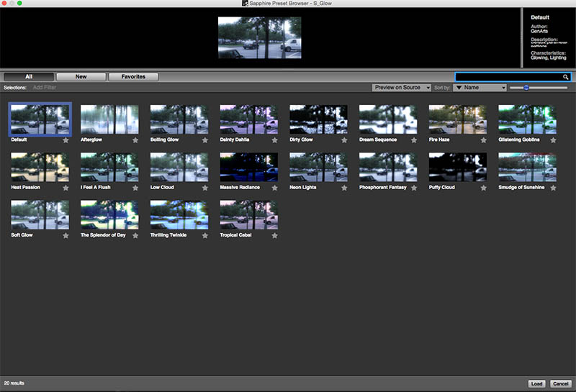Image resolution: width=576 pixels, height=392 pixels.
Task: Click the star beside Massive Radiance
Action: click(x=274, y=188)
